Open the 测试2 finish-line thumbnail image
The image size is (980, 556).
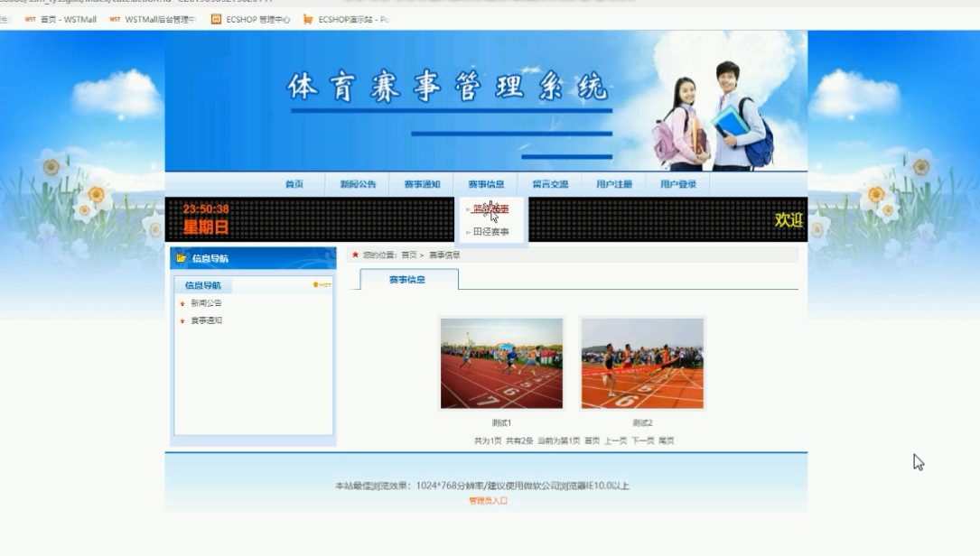coord(642,364)
